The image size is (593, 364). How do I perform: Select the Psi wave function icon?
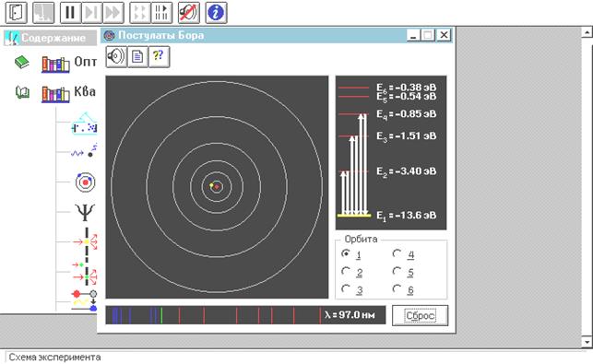[85, 212]
